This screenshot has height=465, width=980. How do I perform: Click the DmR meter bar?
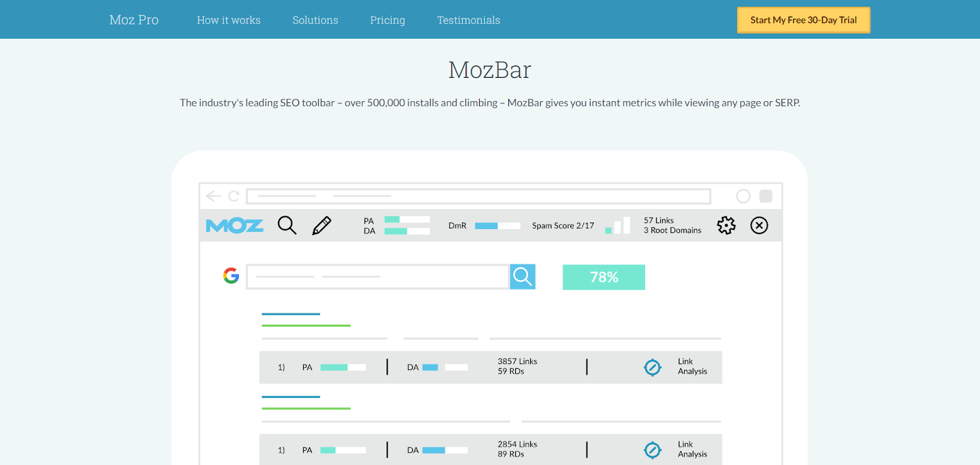tap(497, 225)
